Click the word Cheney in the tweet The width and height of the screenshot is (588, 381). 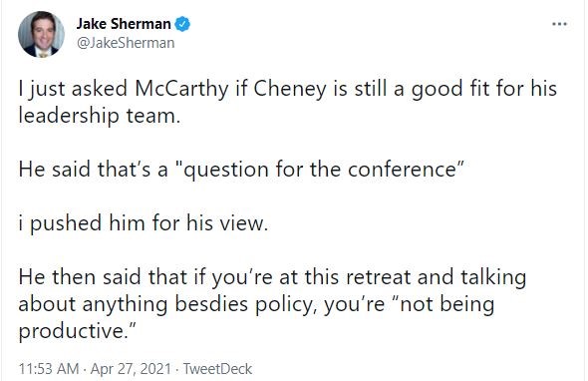[290, 90]
